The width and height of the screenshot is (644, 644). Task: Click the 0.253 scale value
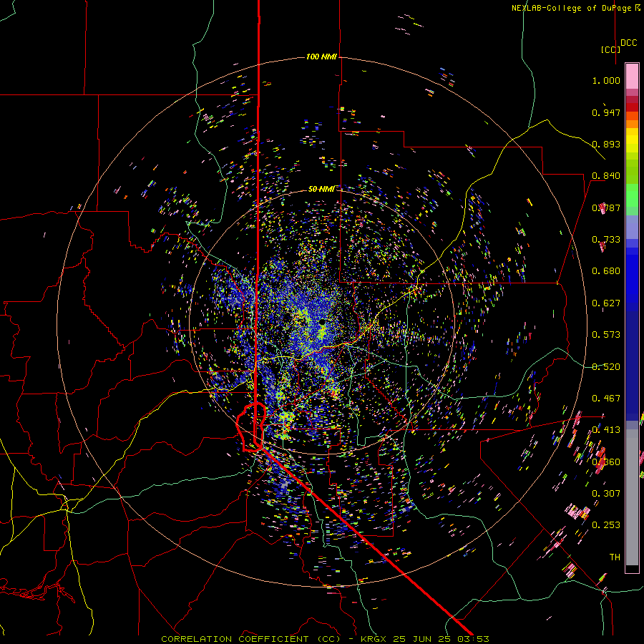(x=606, y=525)
